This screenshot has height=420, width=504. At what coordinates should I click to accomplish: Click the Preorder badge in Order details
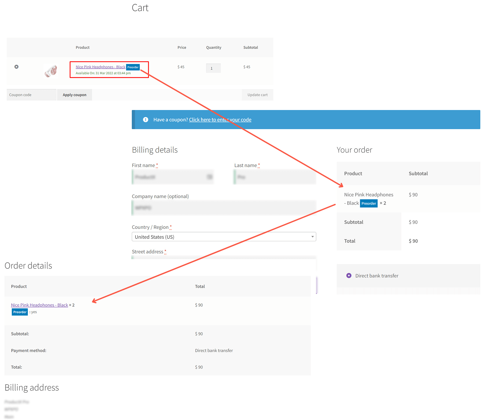click(x=19, y=312)
